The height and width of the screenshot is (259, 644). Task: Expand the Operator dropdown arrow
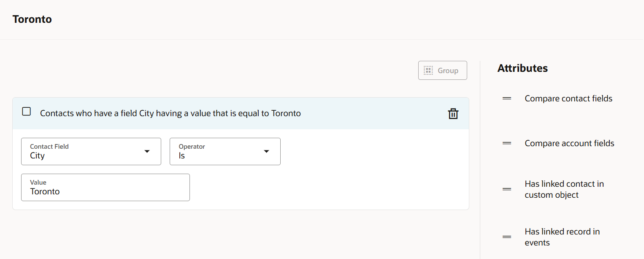266,151
